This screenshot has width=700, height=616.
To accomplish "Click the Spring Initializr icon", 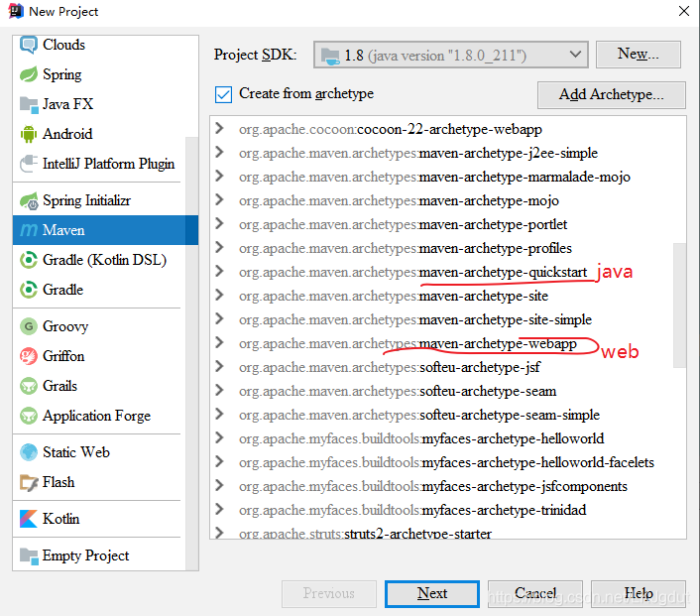I will point(29,201).
